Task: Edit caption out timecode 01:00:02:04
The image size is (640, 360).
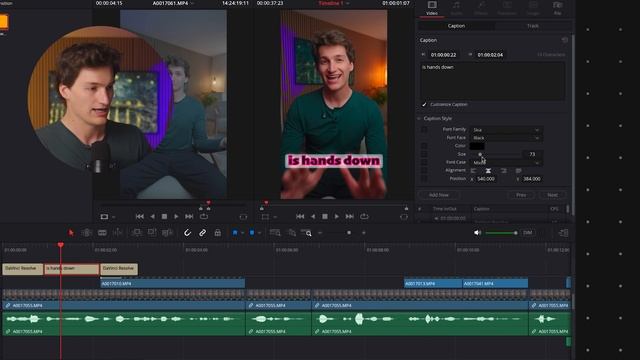Action: click(x=490, y=55)
